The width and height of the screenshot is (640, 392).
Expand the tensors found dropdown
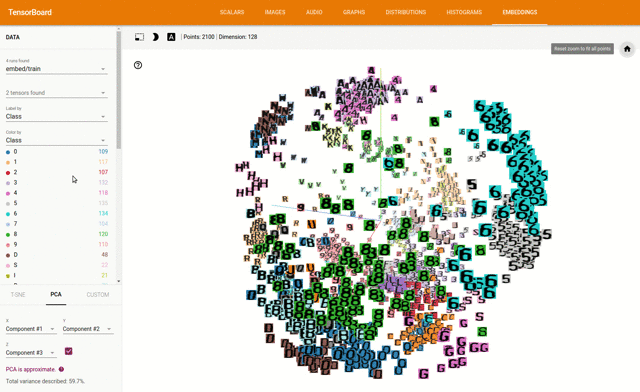[x=56, y=93]
